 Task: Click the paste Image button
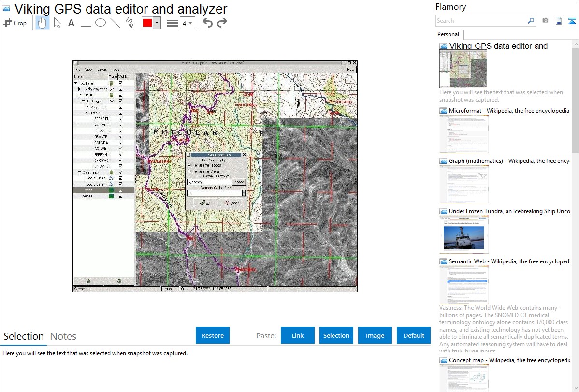pyautogui.click(x=375, y=335)
